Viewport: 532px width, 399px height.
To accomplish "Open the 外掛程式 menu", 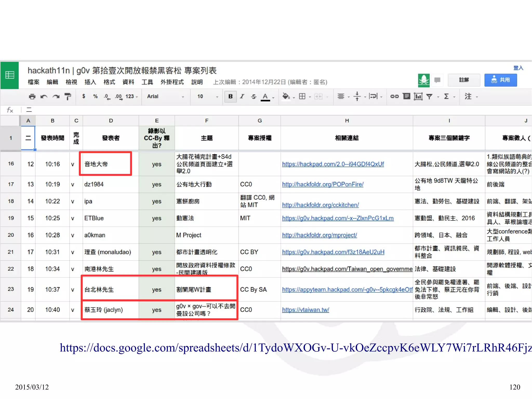I will tap(172, 82).
